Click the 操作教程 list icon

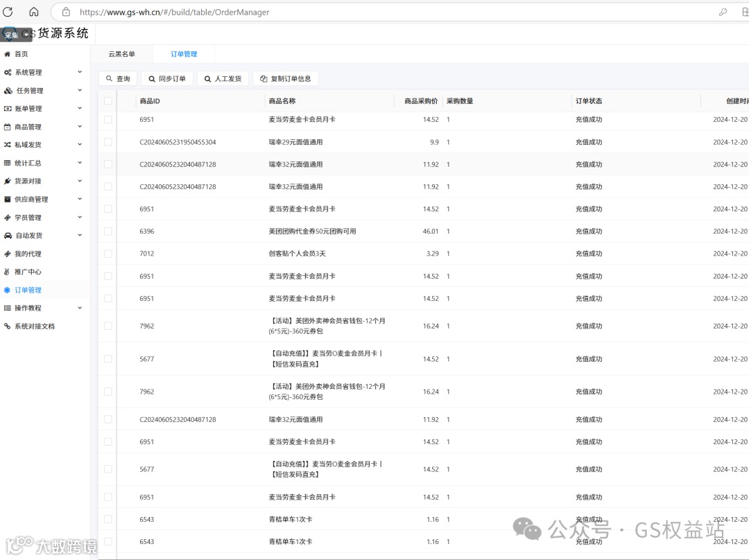[7, 308]
